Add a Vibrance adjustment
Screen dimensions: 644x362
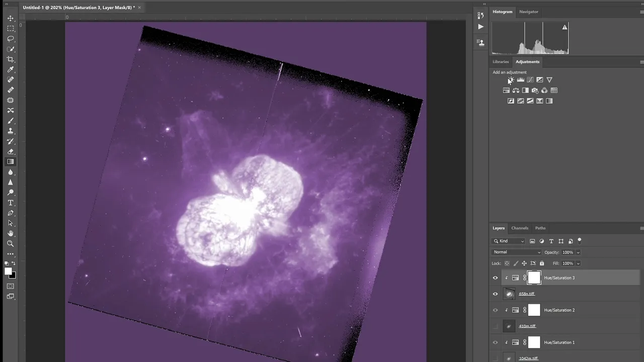pyautogui.click(x=549, y=79)
